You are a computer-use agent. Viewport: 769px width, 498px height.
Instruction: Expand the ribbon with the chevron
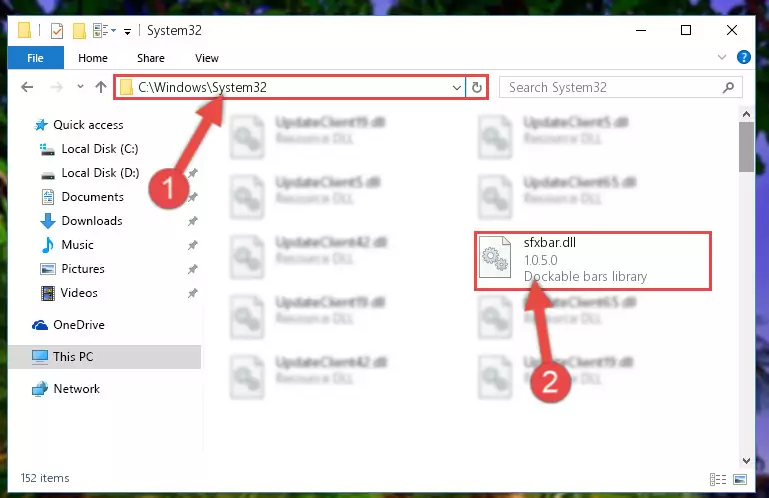point(721,57)
